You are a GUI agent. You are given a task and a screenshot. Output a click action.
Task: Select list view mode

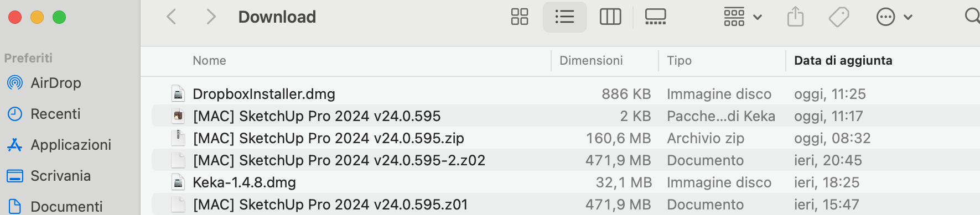point(564,17)
